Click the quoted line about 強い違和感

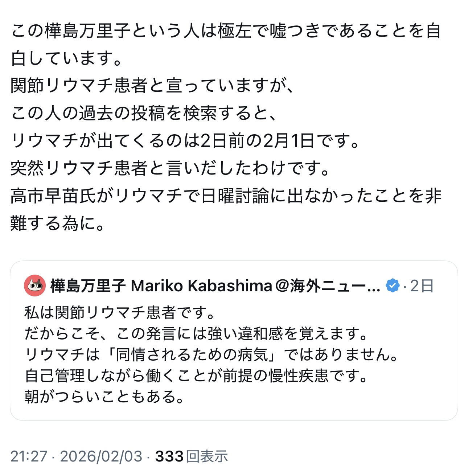click(x=196, y=333)
